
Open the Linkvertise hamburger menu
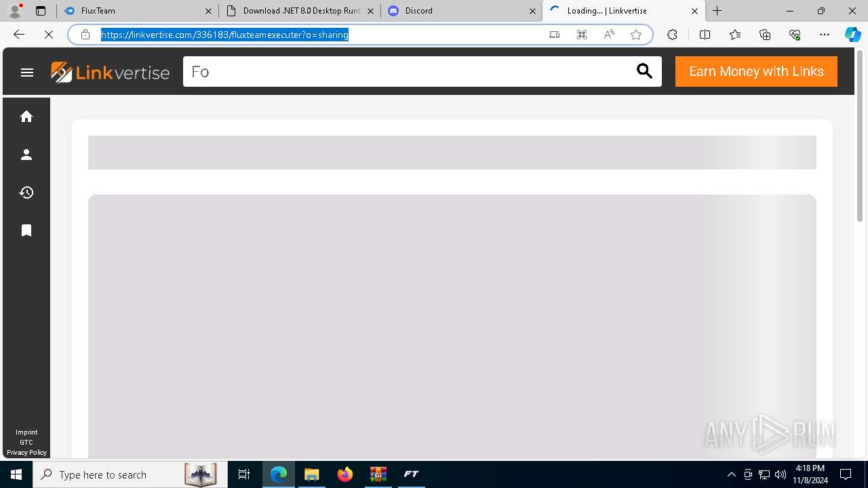click(27, 73)
